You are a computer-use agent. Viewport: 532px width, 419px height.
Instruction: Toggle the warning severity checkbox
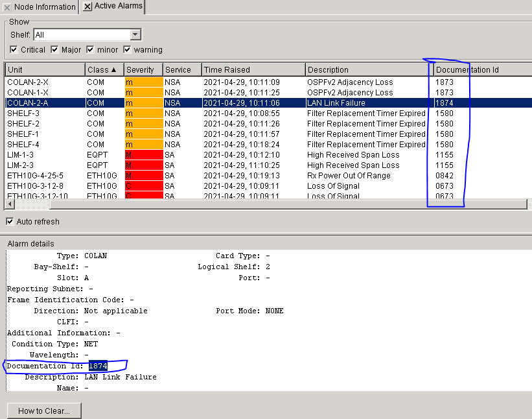click(x=127, y=49)
